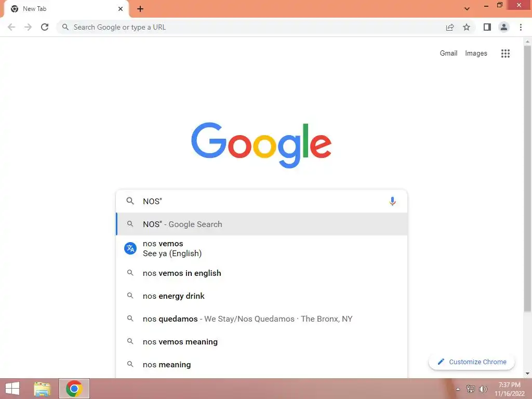Close the New Tab tab

120,9
